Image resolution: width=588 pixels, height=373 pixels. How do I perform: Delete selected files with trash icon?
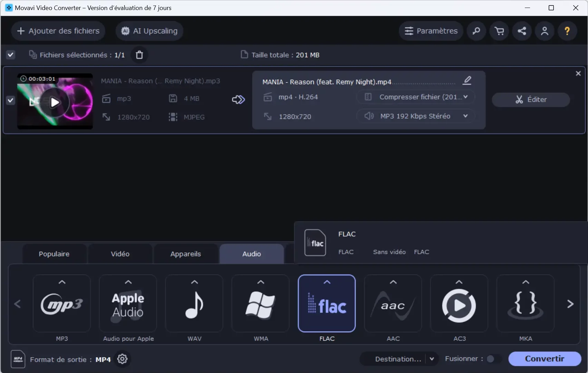click(139, 55)
